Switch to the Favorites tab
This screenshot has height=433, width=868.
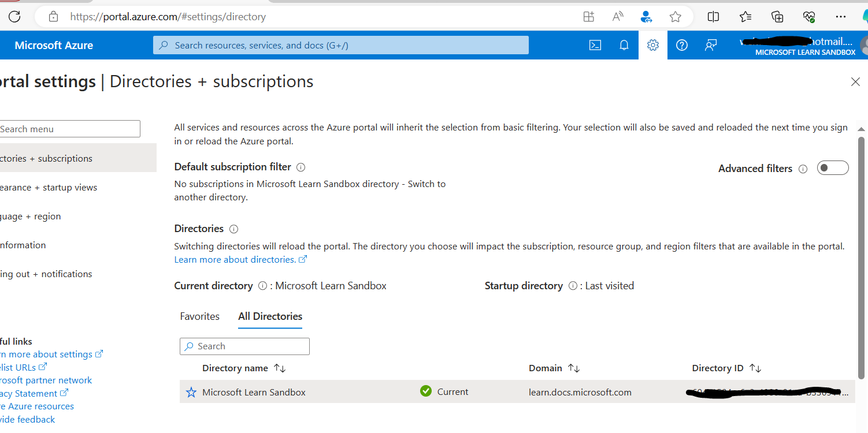click(199, 316)
